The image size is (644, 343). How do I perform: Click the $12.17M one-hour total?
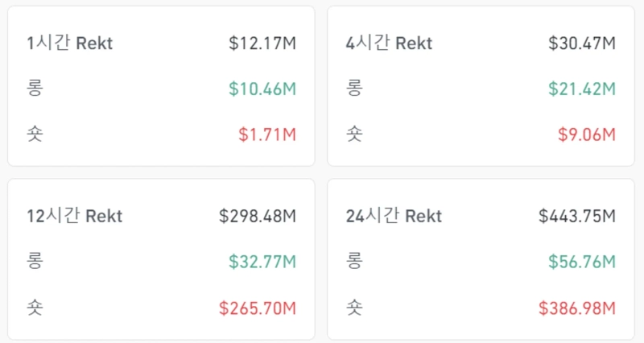click(x=262, y=43)
